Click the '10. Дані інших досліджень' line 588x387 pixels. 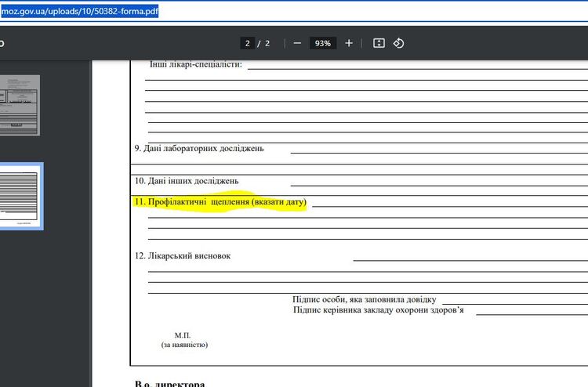point(187,181)
